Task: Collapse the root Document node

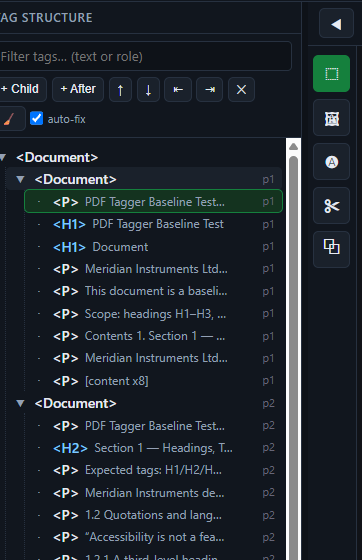Action: point(3,157)
